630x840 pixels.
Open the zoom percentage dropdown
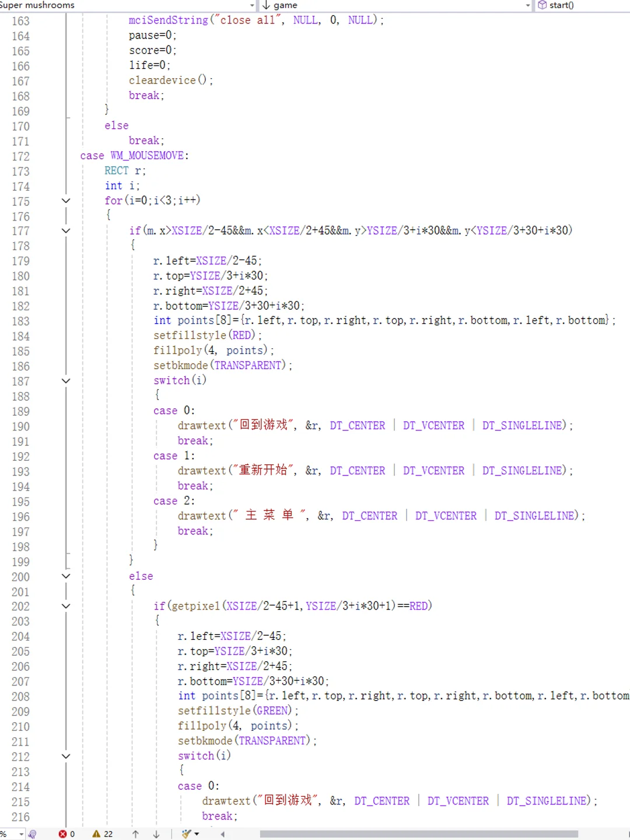[21, 834]
